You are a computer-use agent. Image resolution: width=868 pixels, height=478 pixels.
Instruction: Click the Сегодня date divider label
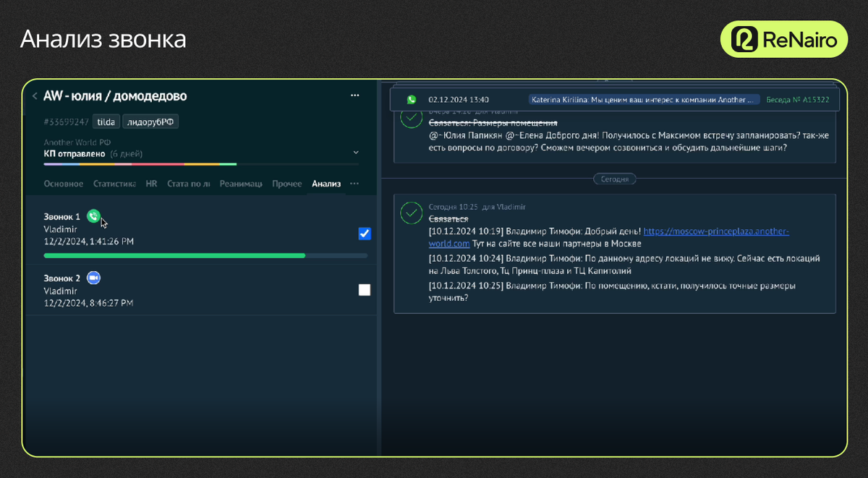[615, 178]
